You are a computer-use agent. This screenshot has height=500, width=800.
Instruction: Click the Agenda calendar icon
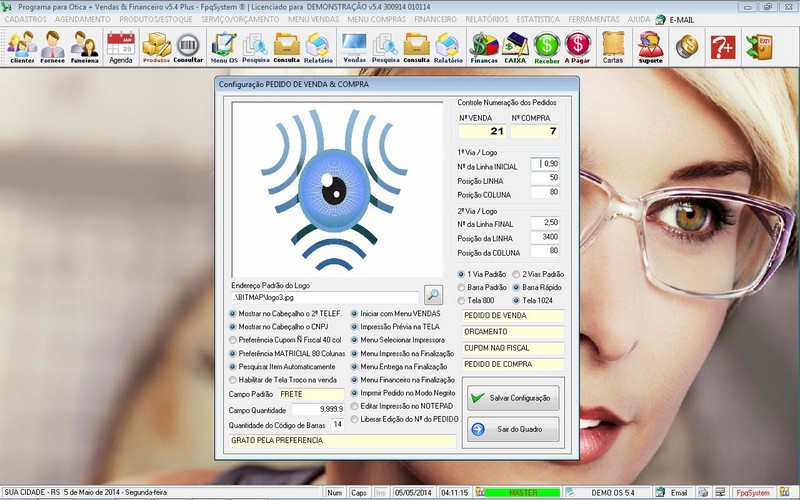(120, 46)
